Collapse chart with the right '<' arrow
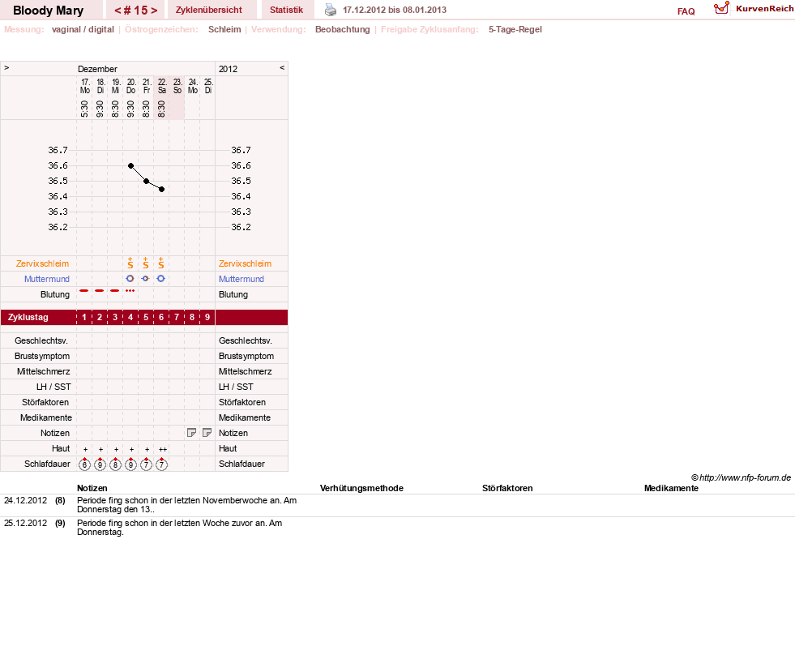795x672 pixels. pyautogui.click(x=282, y=67)
